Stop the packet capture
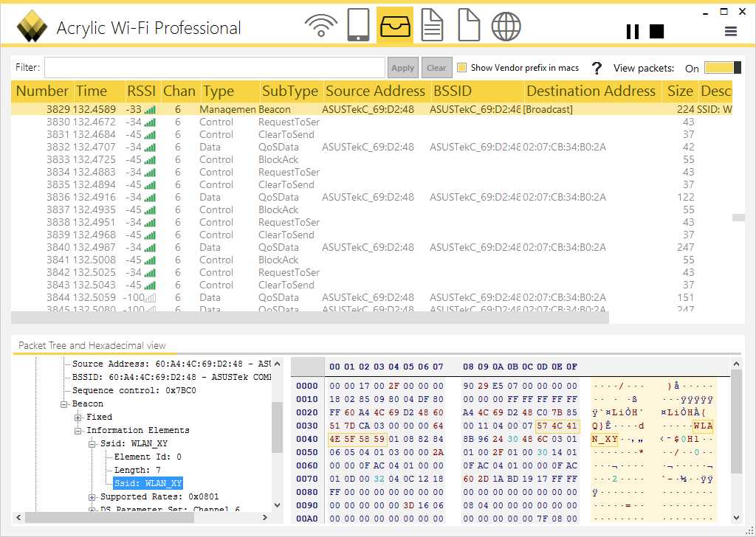Viewport: 756px width, 537px height. tap(656, 32)
